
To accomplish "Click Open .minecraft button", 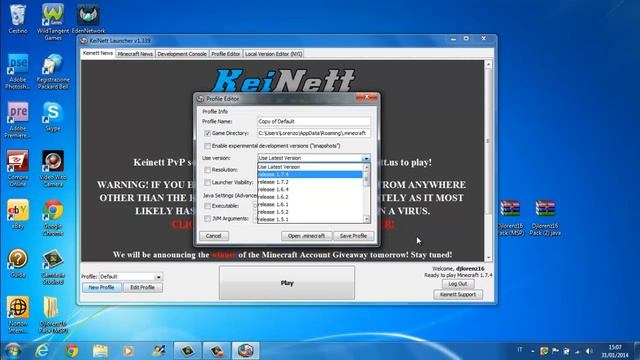I will [x=307, y=236].
